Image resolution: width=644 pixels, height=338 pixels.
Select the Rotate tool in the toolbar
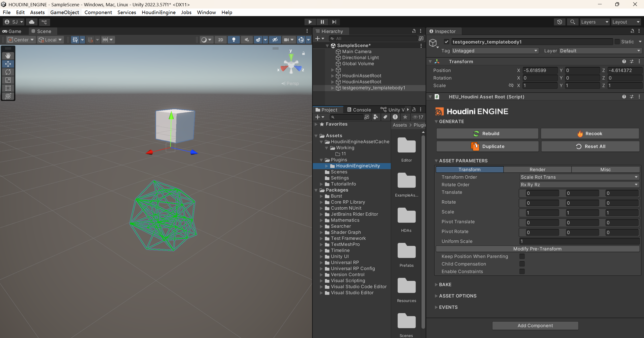pyautogui.click(x=8, y=72)
